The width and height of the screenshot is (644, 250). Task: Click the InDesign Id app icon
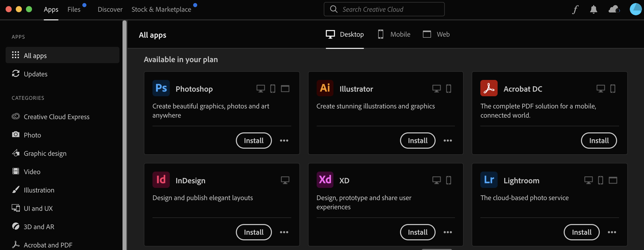click(161, 180)
